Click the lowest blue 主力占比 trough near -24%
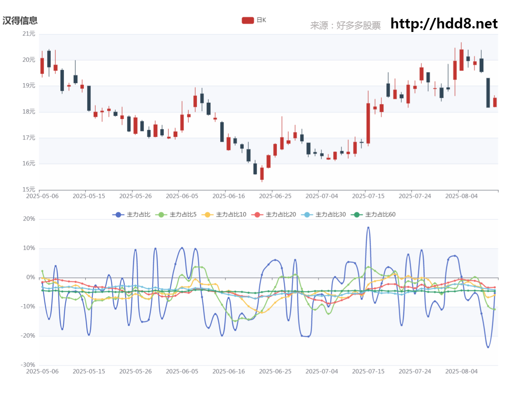 coord(488,347)
